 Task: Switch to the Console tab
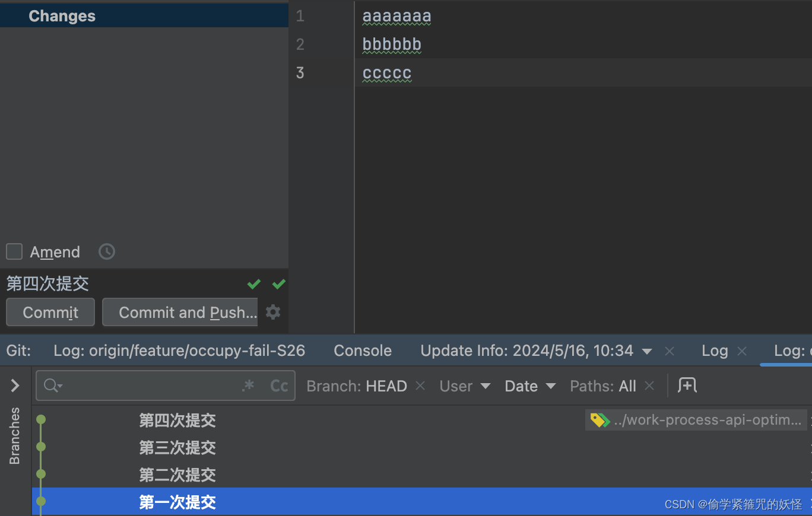(x=363, y=351)
